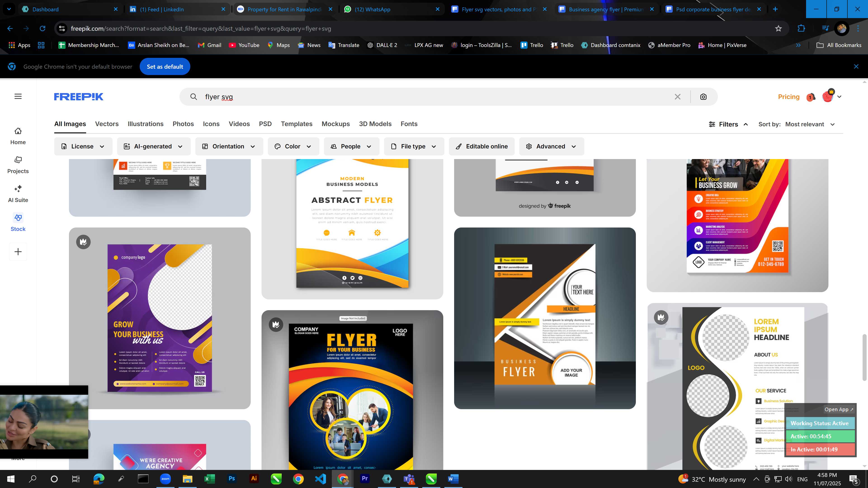
Task: Click premium crown on blue FLYER card
Action: (276, 325)
